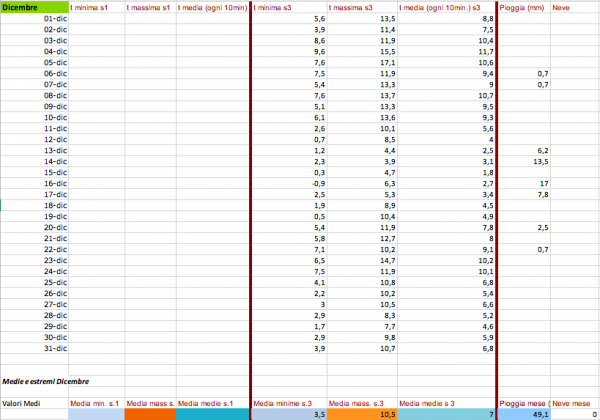Select the 31-dic date cell
Screen dimensions: 600x420
[34, 348]
